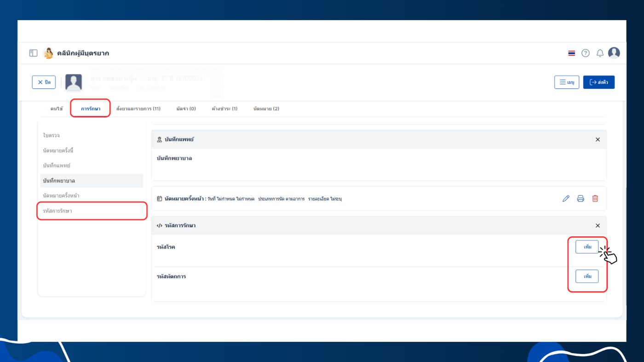Select รหัสการรักษา in the side list
The height and width of the screenshot is (362, 644).
click(x=92, y=211)
